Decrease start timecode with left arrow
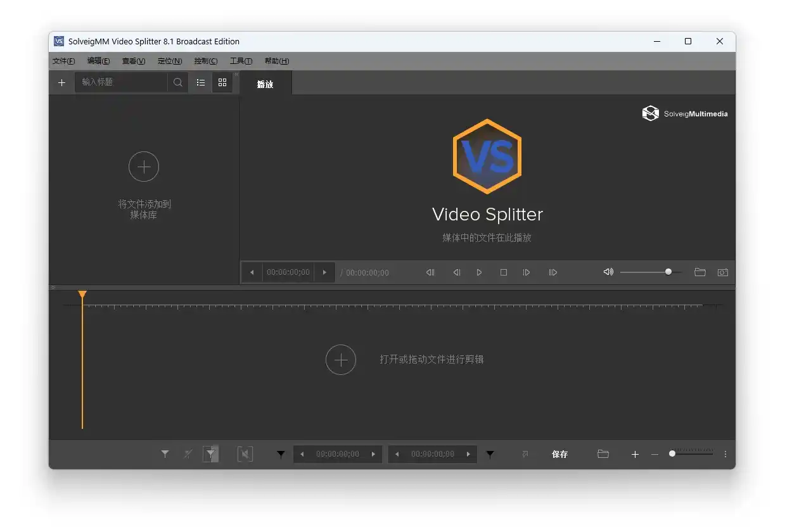 click(302, 454)
